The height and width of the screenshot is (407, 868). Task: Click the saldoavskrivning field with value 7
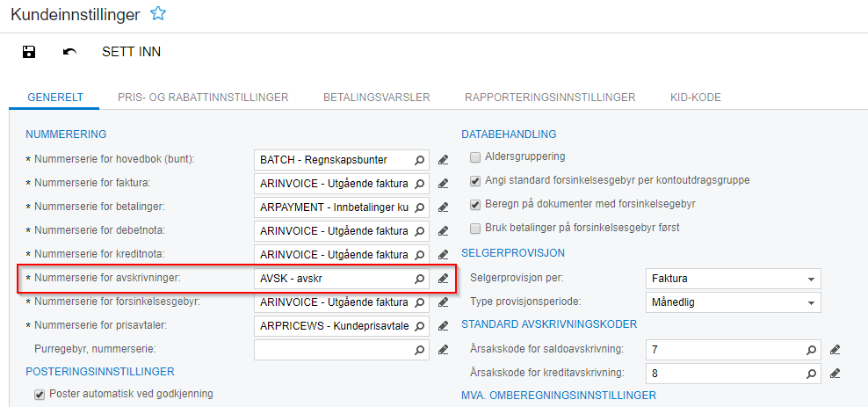point(733,350)
